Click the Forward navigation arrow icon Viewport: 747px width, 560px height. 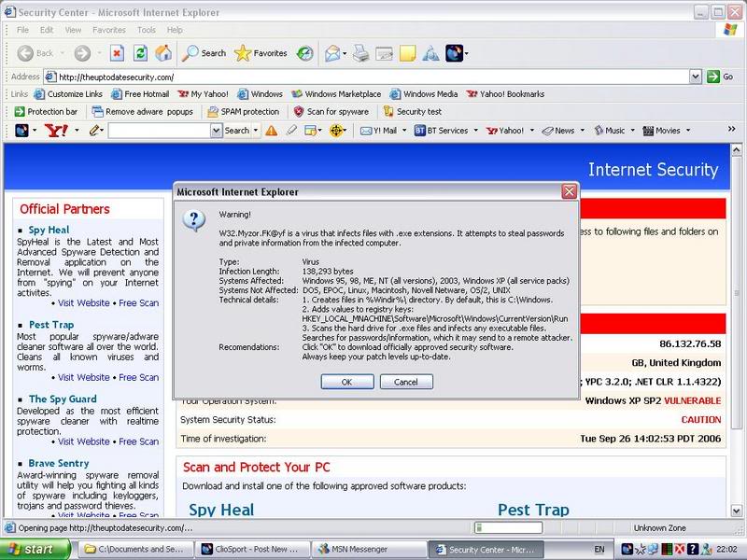pos(82,53)
